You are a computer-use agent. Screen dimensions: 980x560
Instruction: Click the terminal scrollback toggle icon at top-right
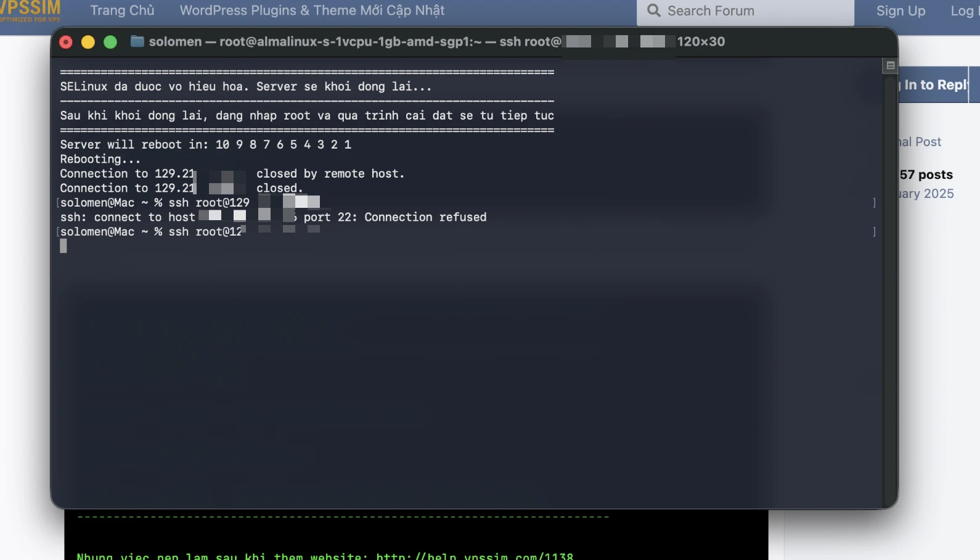pyautogui.click(x=890, y=65)
